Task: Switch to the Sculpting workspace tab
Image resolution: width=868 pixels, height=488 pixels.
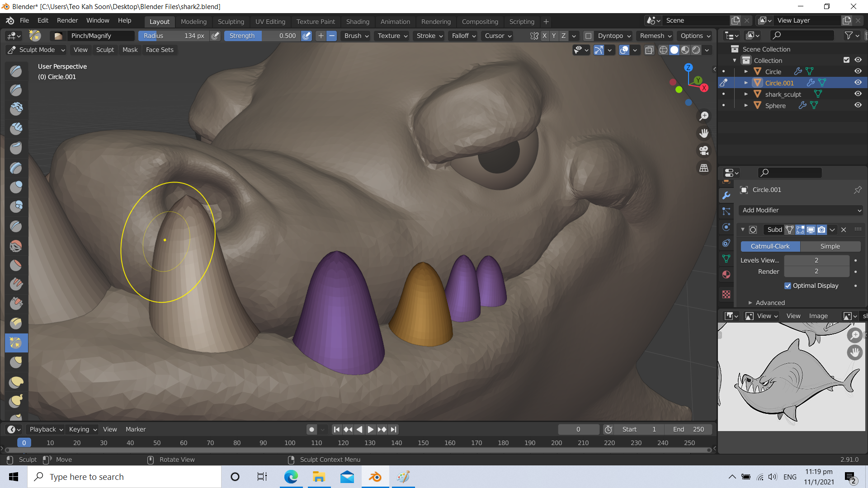Action: click(x=231, y=21)
